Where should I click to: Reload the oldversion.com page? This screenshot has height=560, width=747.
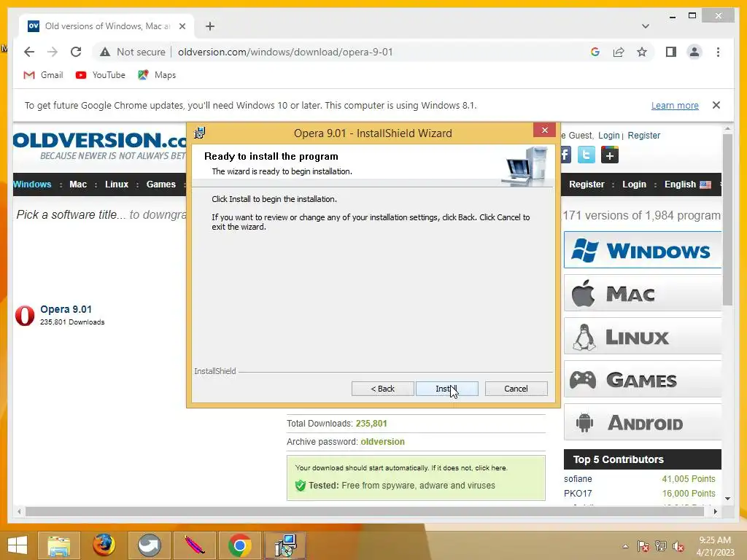(x=76, y=52)
